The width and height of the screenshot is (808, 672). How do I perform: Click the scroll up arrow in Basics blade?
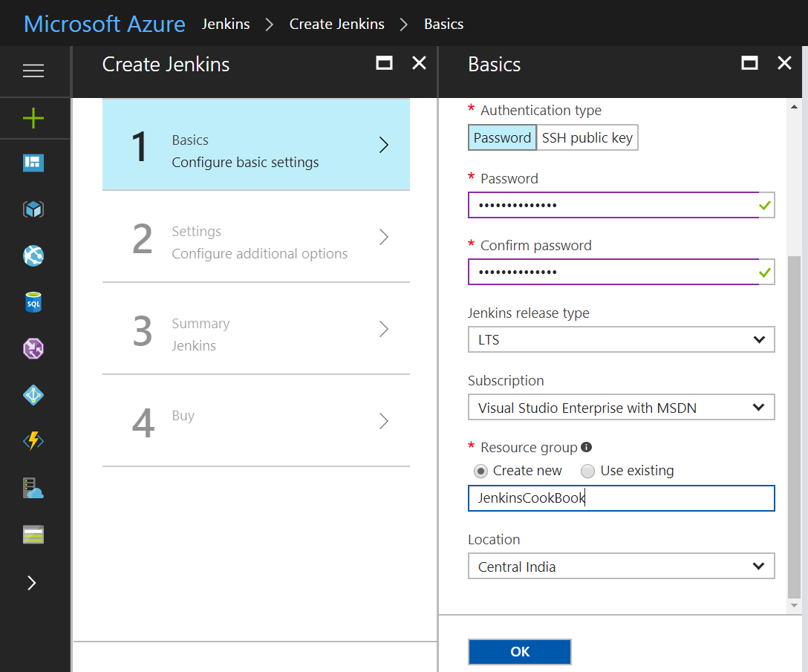pos(794,107)
